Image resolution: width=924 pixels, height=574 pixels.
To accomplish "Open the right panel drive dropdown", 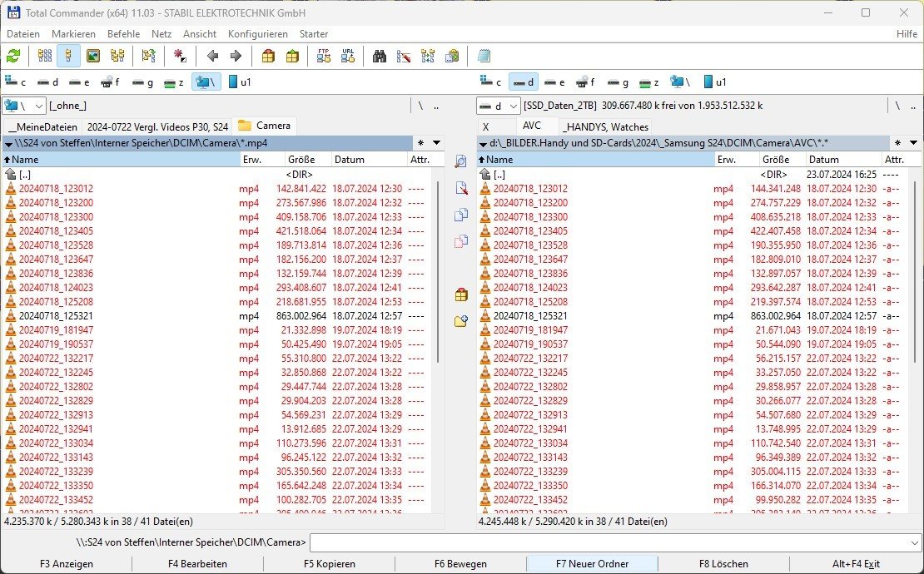I will [x=498, y=106].
